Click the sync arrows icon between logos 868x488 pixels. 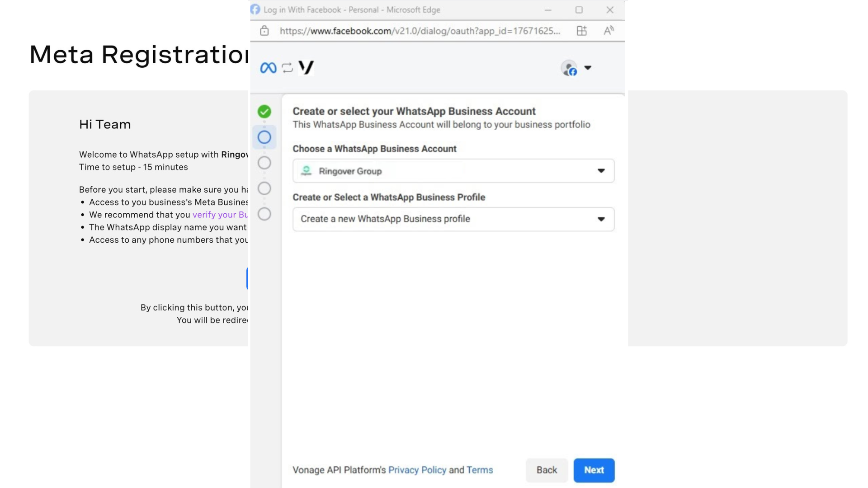(287, 68)
